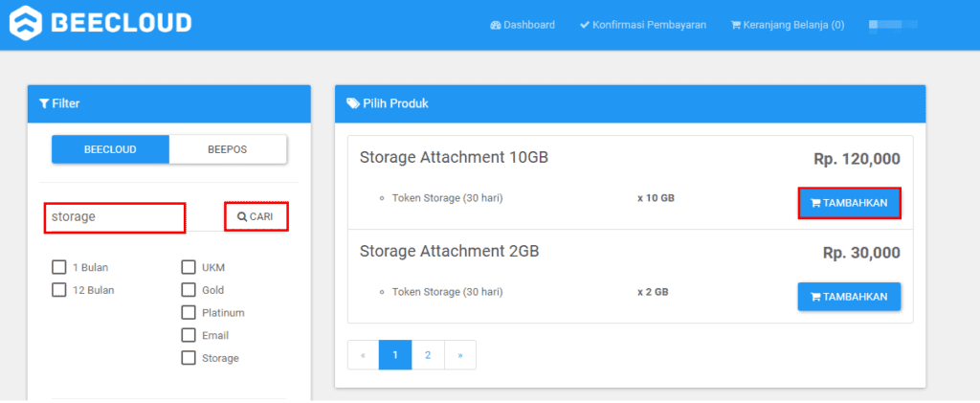Viewport: 980px width, 403px height.
Task: Add Storage Attachment 10GB to cart
Action: click(849, 202)
